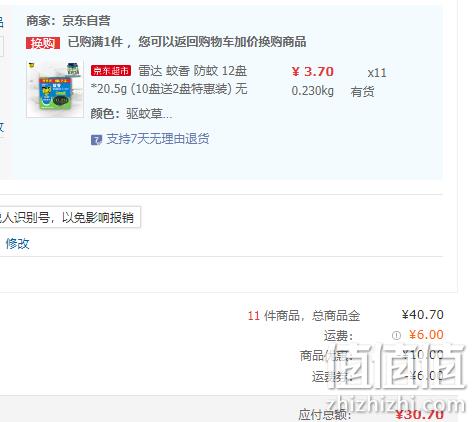Open the 雷达 mosquito coil product thumbnail
475x422 pixels.
(x=55, y=89)
